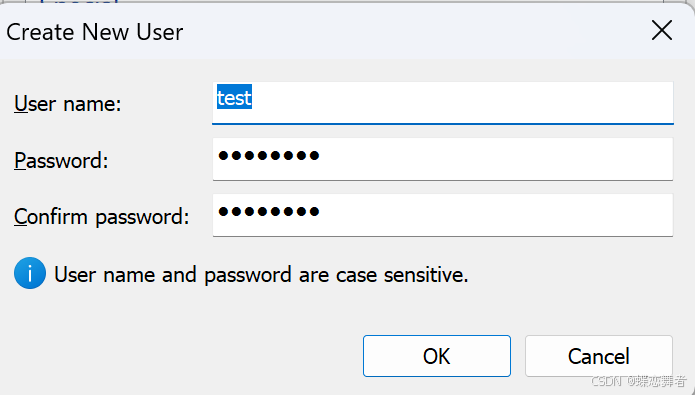Confirm user creation with OK

pos(437,356)
